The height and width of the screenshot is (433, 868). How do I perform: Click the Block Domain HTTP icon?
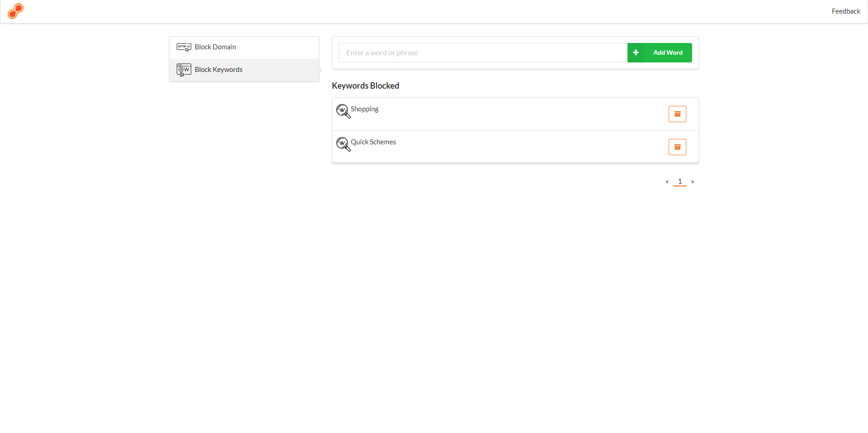(184, 47)
